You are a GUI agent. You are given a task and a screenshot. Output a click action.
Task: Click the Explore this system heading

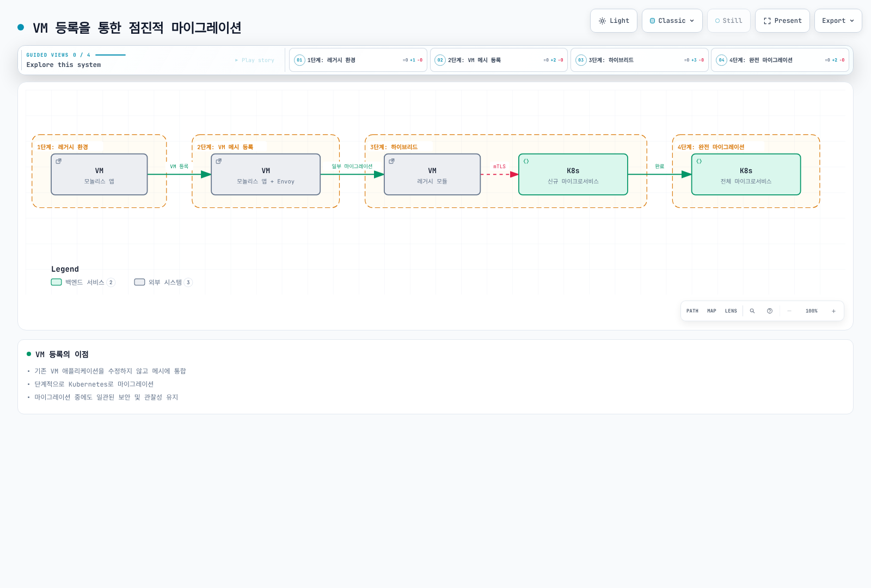coord(64,65)
